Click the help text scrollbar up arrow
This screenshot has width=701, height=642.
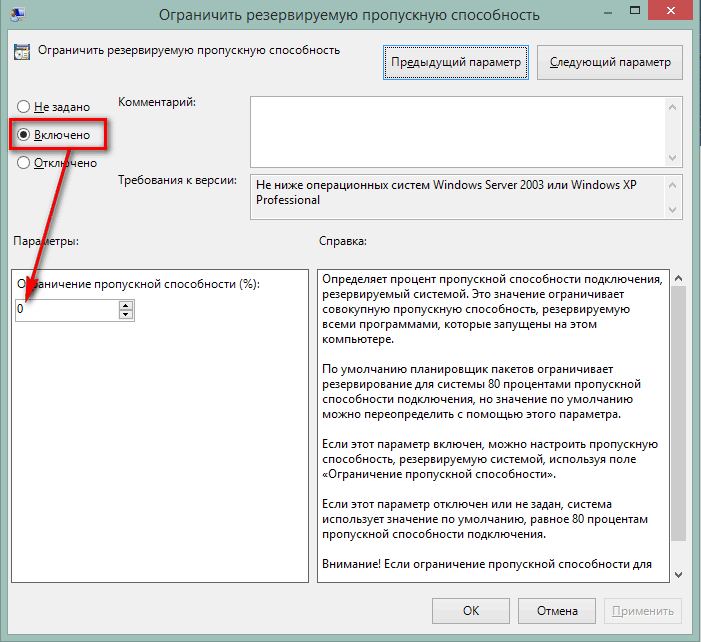coord(677,279)
